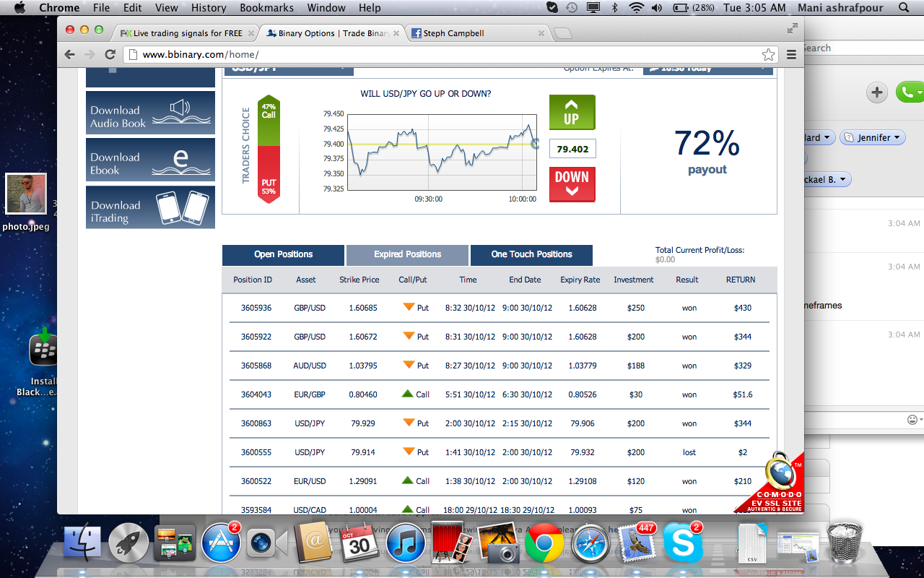Switch to Steph Campbell Facebook tab
The height and width of the screenshot is (578, 924).
coord(477,33)
